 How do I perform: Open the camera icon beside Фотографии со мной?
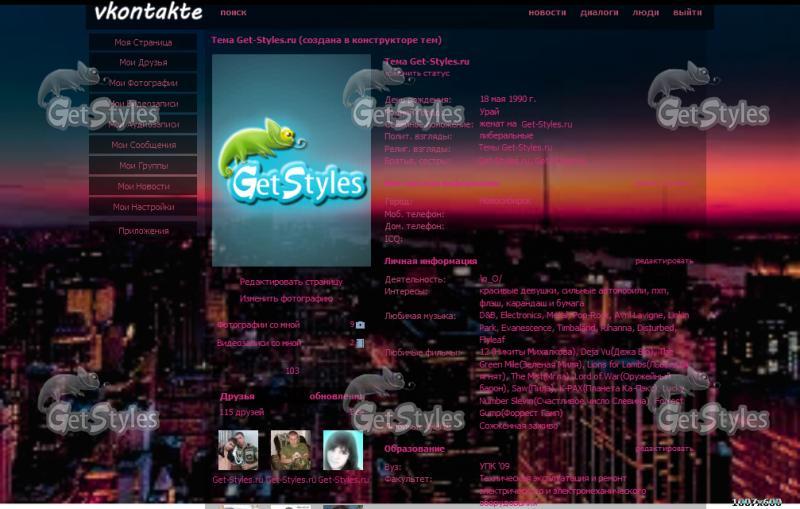tap(360, 325)
